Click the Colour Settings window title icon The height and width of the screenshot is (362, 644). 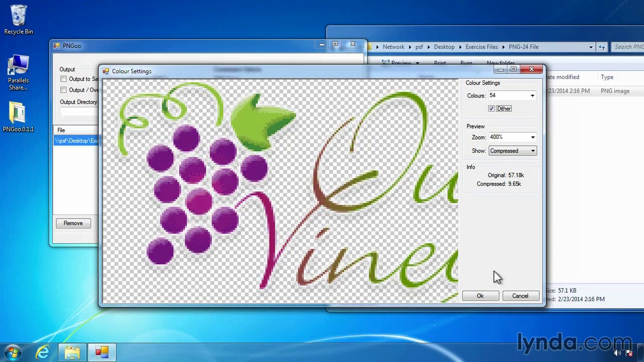[106, 71]
